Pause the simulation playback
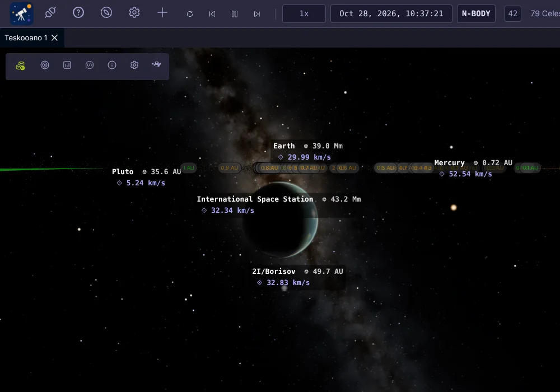The width and height of the screenshot is (560, 392). tap(234, 14)
